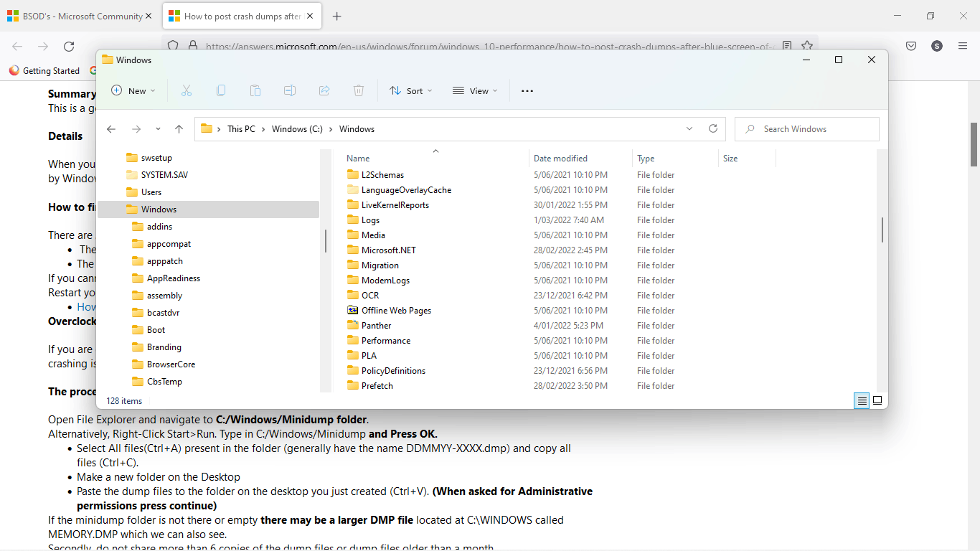Click the file list vertical scrollbar
Image resolution: width=980 pixels, height=551 pixels.
pos(882,230)
